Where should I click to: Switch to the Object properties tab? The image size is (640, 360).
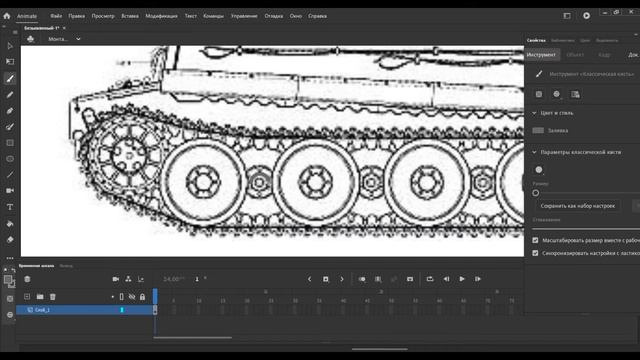[575, 55]
